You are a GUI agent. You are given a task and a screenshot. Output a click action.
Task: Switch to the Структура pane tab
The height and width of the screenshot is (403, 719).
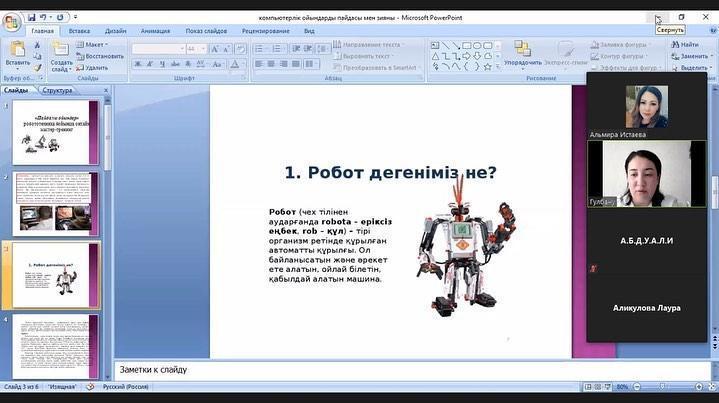[57, 90]
